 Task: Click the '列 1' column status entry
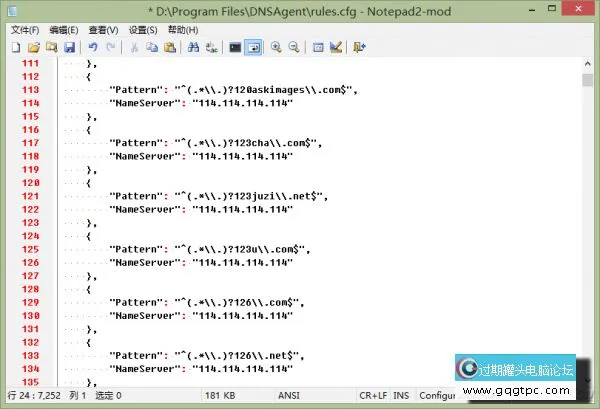78,395
